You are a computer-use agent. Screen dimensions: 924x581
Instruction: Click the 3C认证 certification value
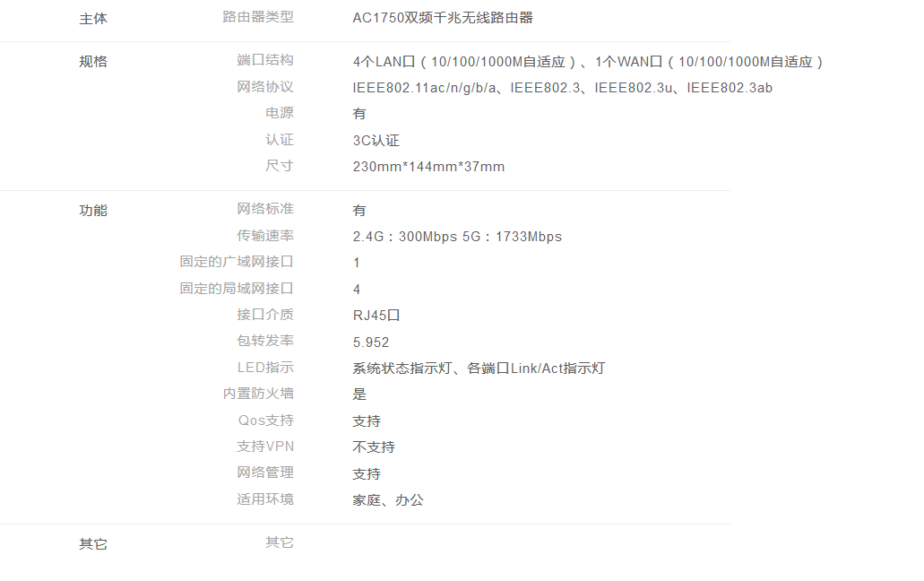[376, 141]
